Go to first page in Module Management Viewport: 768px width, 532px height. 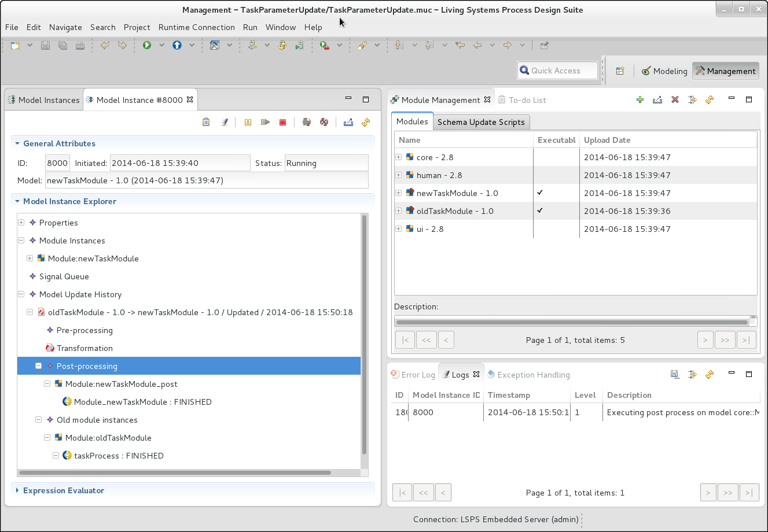pos(405,340)
